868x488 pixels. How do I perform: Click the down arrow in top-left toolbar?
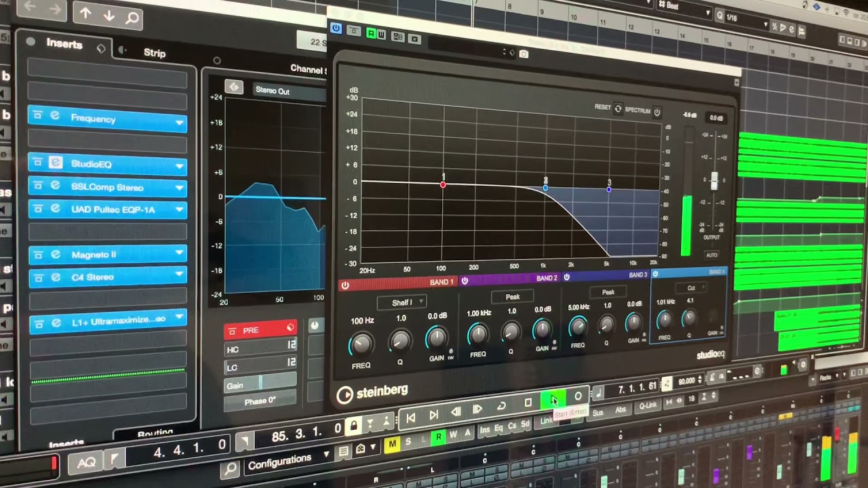tap(108, 16)
